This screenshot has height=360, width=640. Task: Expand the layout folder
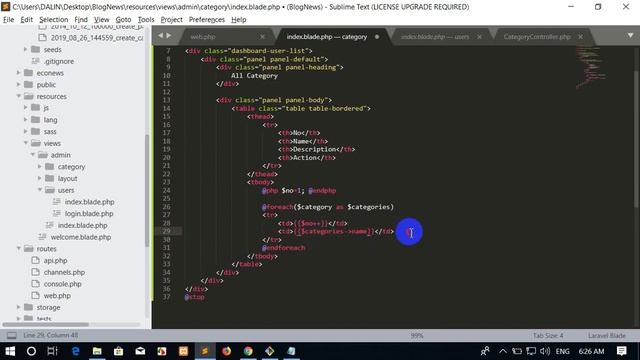tap(40, 178)
